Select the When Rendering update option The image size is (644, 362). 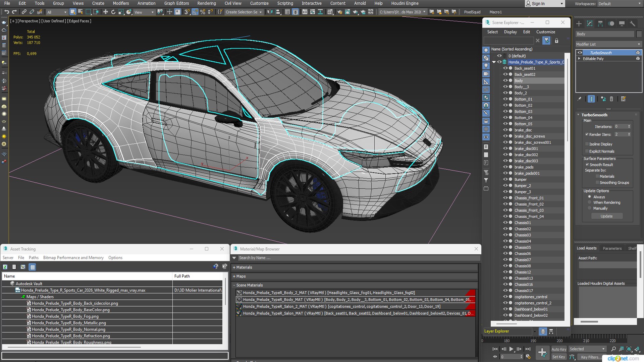pos(589,202)
